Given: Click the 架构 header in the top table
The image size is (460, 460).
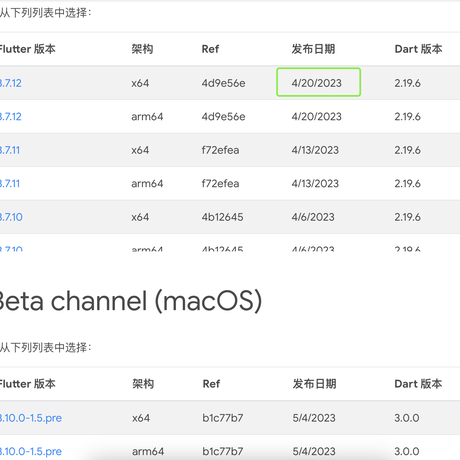Looking at the screenshot, I should [142, 49].
